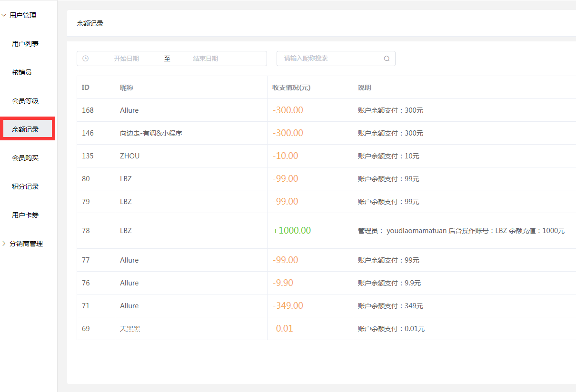
Task: Click the ID cell 69
Action: (x=86, y=329)
